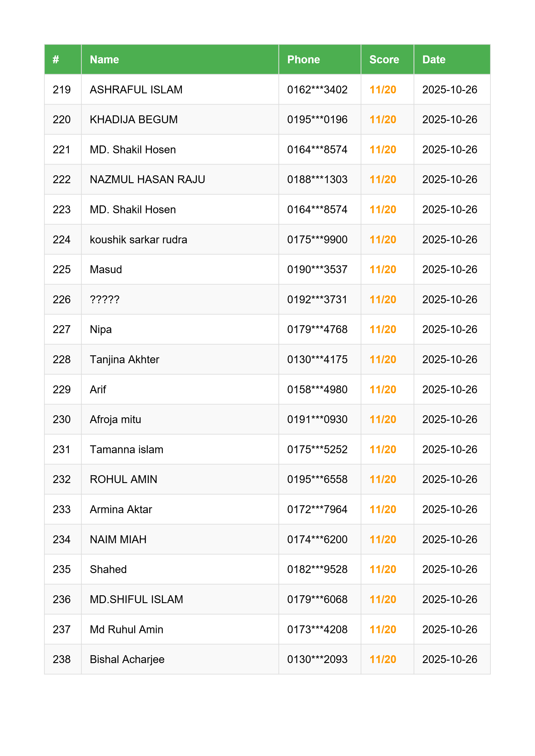Select the name ASHRAFUL ISLAM
Screen dimensions: 535x756
coord(136,90)
